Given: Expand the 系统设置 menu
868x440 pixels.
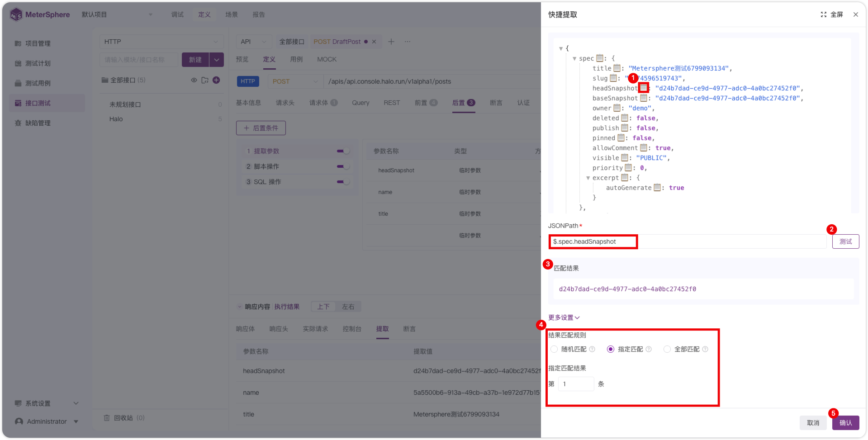Looking at the screenshot, I should point(47,403).
